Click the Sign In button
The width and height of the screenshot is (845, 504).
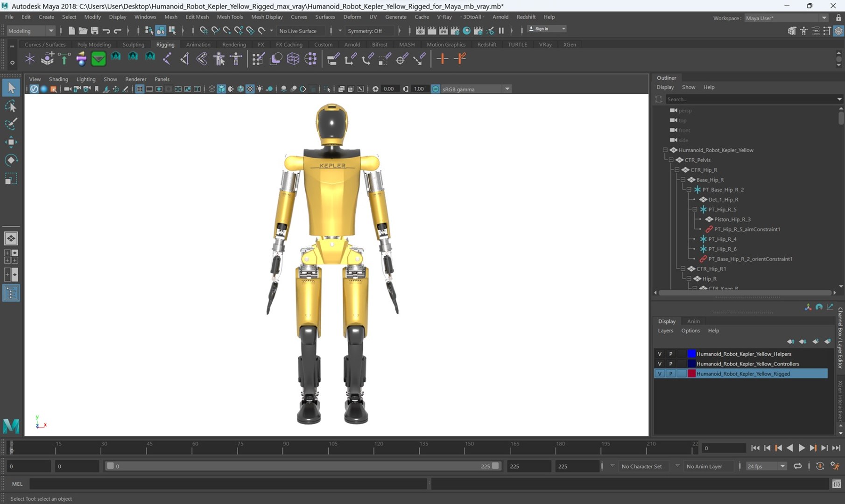(546, 29)
